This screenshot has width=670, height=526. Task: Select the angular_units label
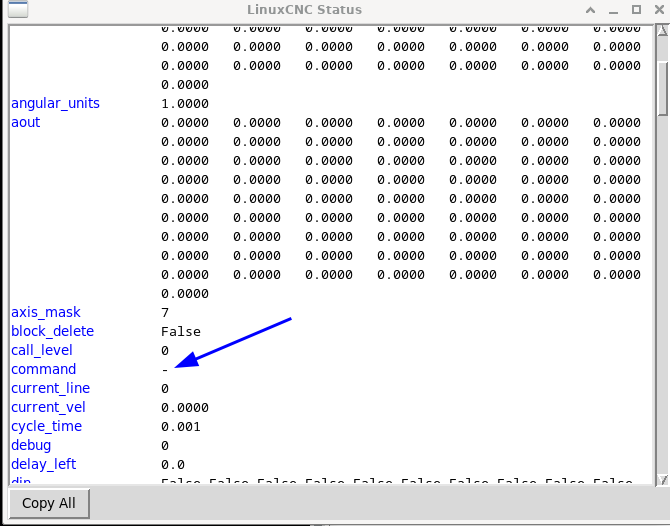coord(55,103)
